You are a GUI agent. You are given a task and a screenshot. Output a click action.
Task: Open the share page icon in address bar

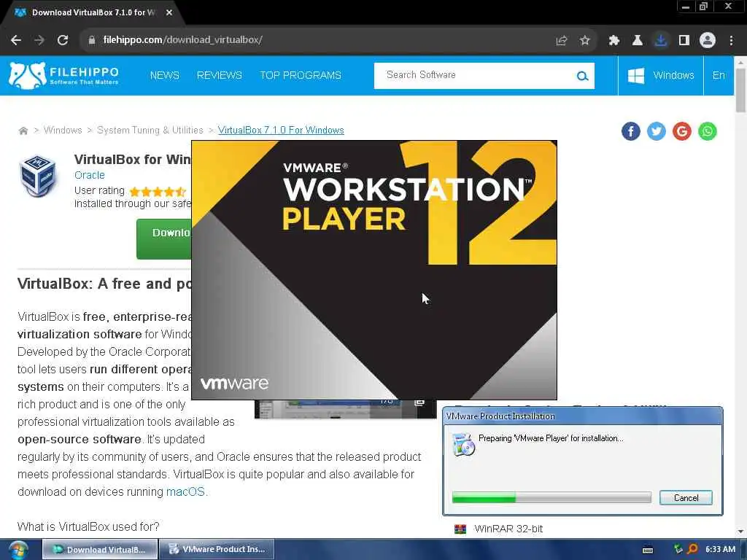[x=562, y=41]
